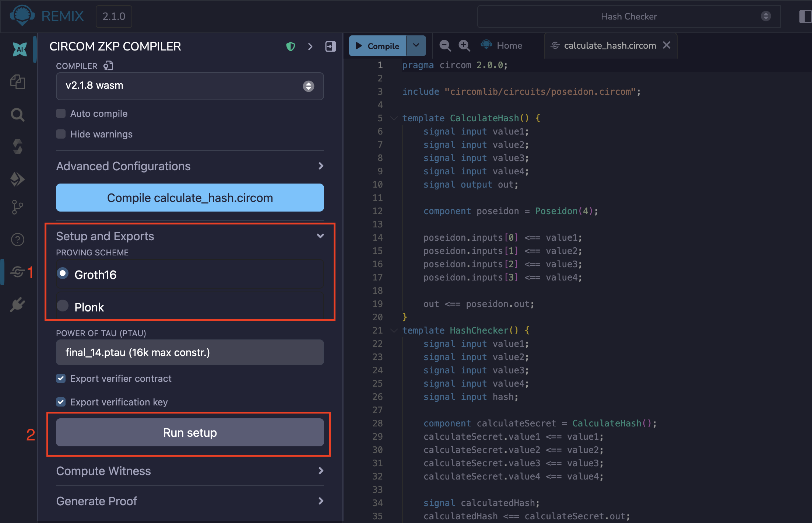Click line number 28 in the gutter
812x523 pixels.
(378, 423)
